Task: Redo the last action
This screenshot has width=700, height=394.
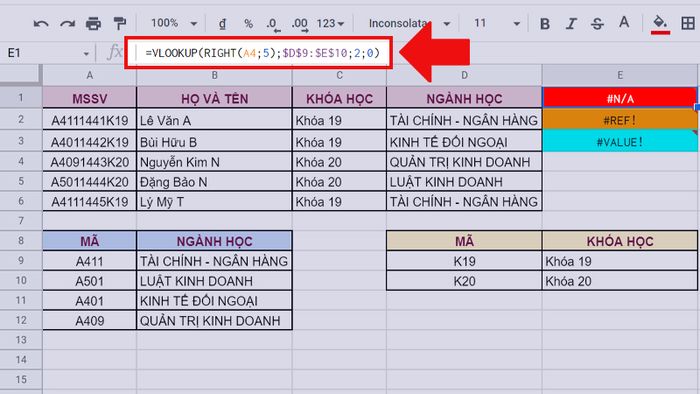Action: point(67,24)
